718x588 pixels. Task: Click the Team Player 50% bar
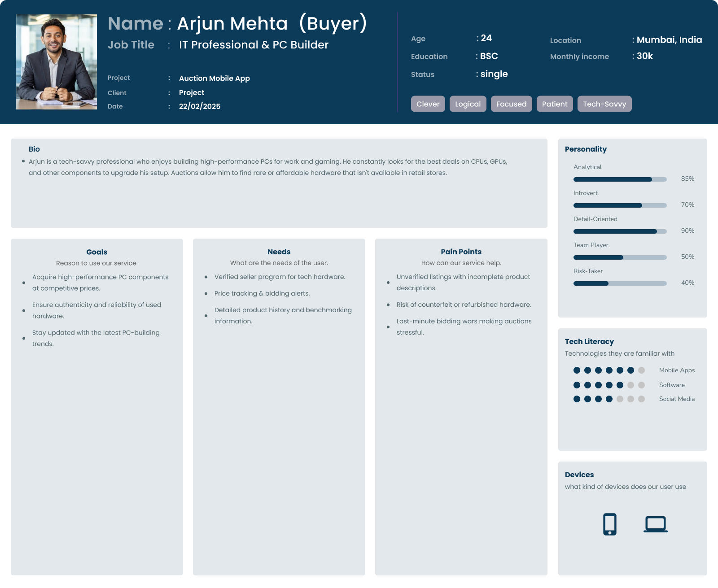(x=620, y=257)
